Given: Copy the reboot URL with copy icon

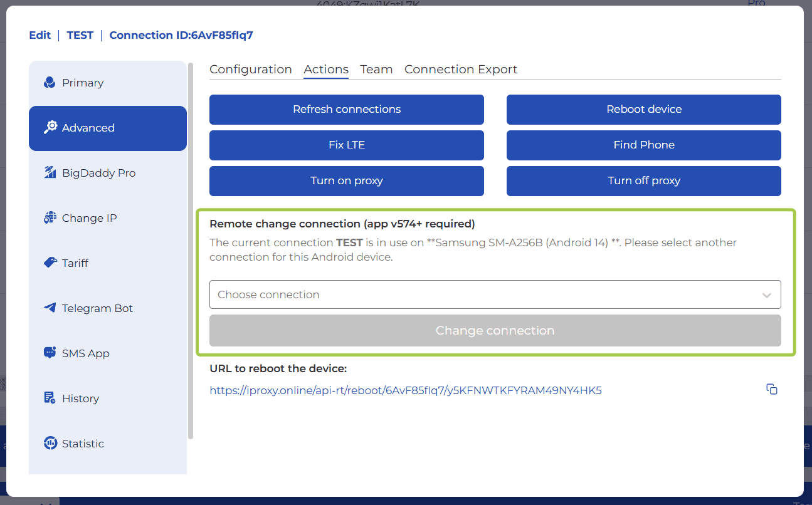Looking at the screenshot, I should 772,390.
